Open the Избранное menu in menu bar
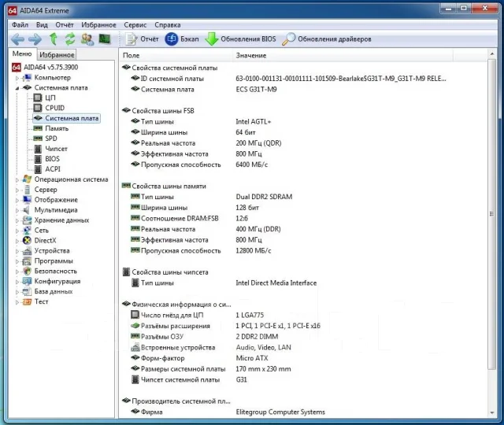This screenshot has height=425, width=504. click(x=98, y=24)
